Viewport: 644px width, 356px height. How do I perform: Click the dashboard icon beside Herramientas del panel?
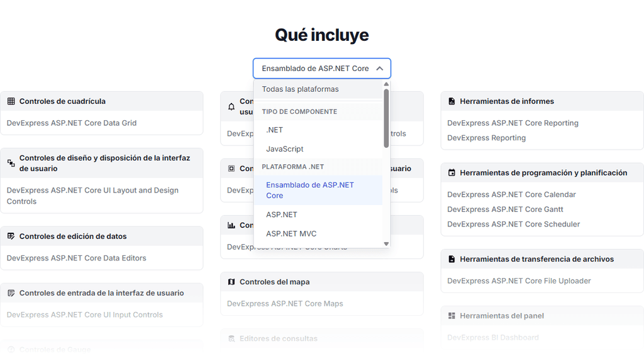tap(452, 315)
